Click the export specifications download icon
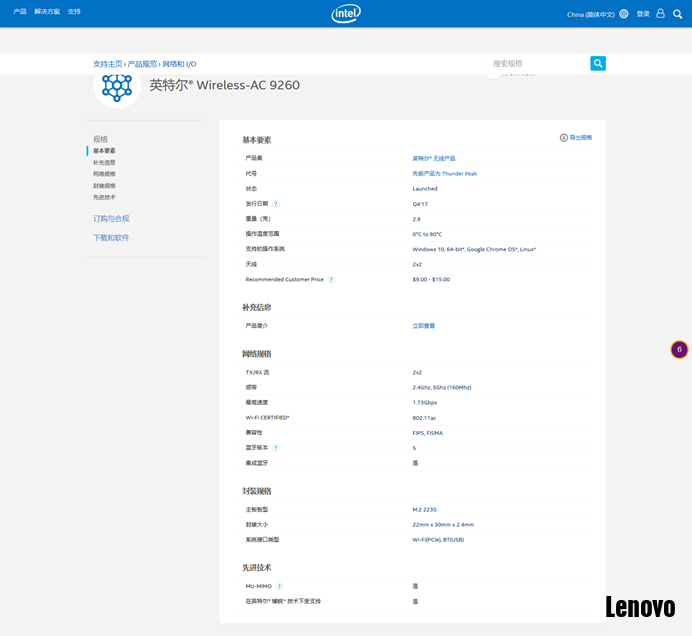This screenshot has width=692, height=636. pos(564,138)
